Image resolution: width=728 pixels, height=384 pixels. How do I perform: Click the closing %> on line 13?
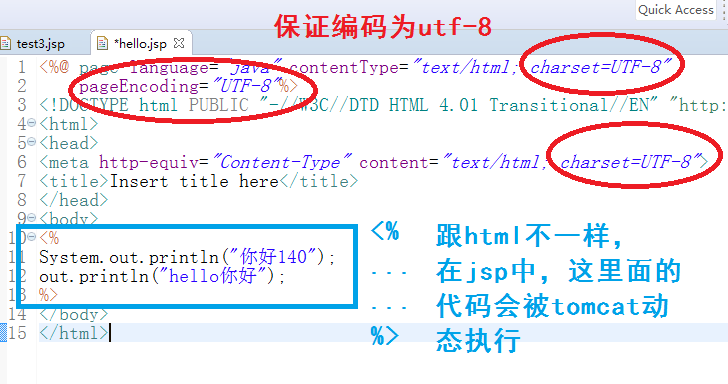(48, 295)
